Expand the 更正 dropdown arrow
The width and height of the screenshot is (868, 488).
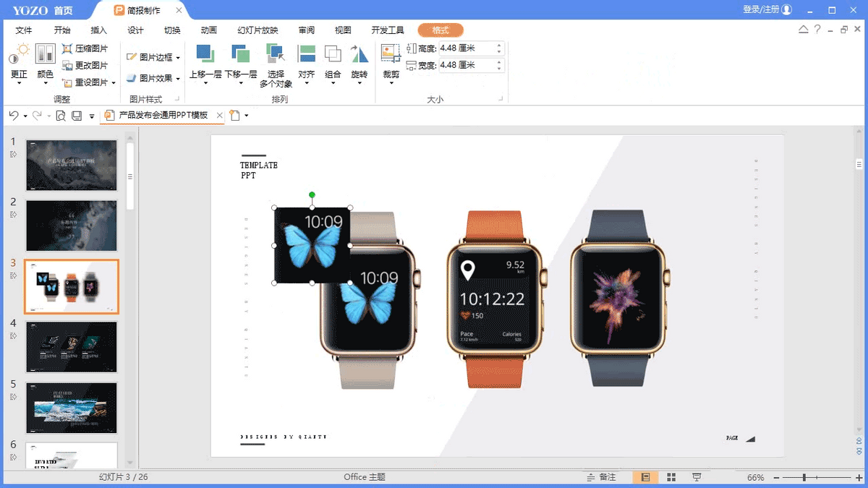(20, 82)
